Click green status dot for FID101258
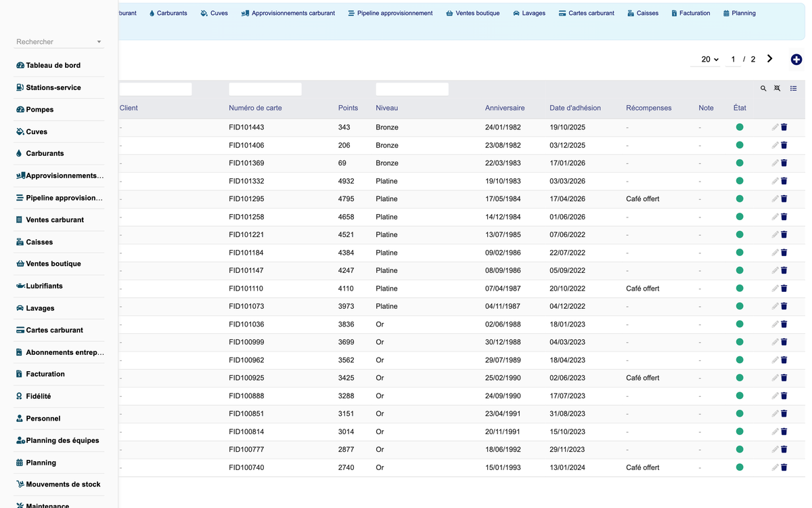812x508 pixels. tap(740, 217)
